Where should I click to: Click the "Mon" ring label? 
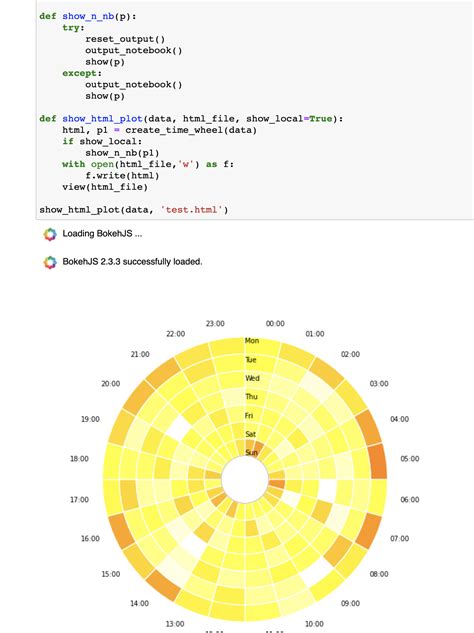[252, 341]
